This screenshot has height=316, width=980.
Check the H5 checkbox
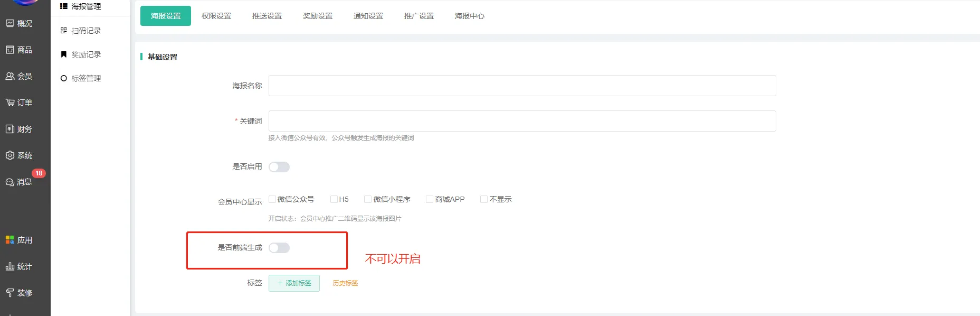334,199
